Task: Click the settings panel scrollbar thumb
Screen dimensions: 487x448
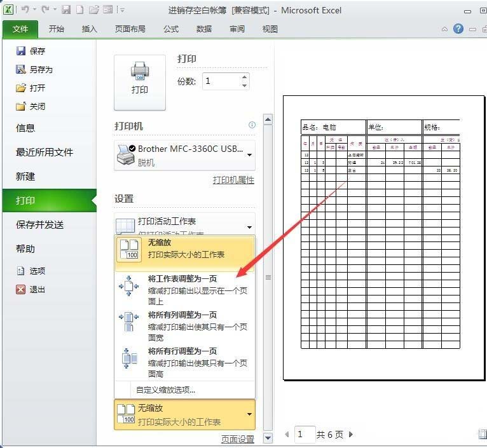Action: point(268,277)
